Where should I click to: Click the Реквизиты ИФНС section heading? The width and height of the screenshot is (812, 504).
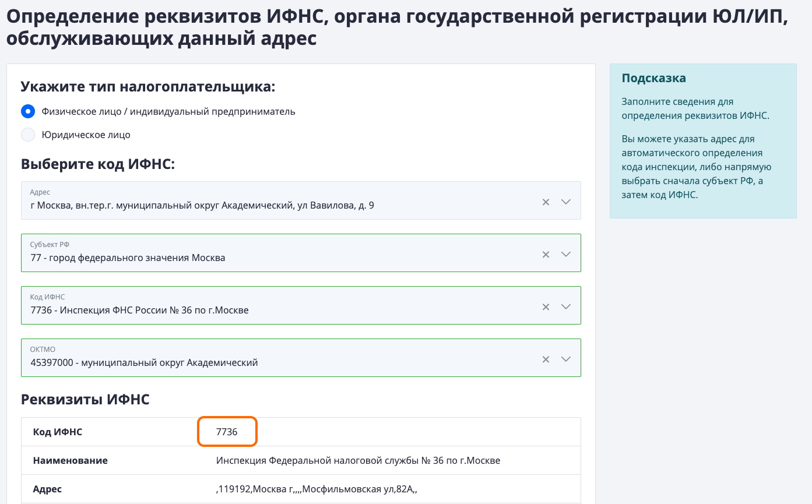tap(85, 400)
